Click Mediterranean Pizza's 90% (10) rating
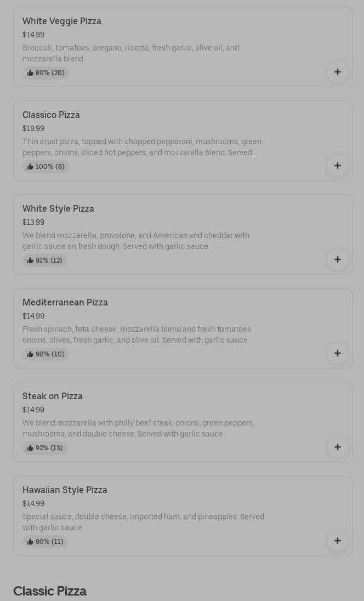 pos(46,354)
